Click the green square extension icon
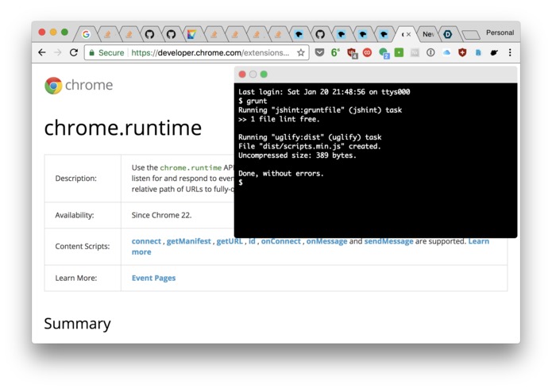 click(399, 52)
